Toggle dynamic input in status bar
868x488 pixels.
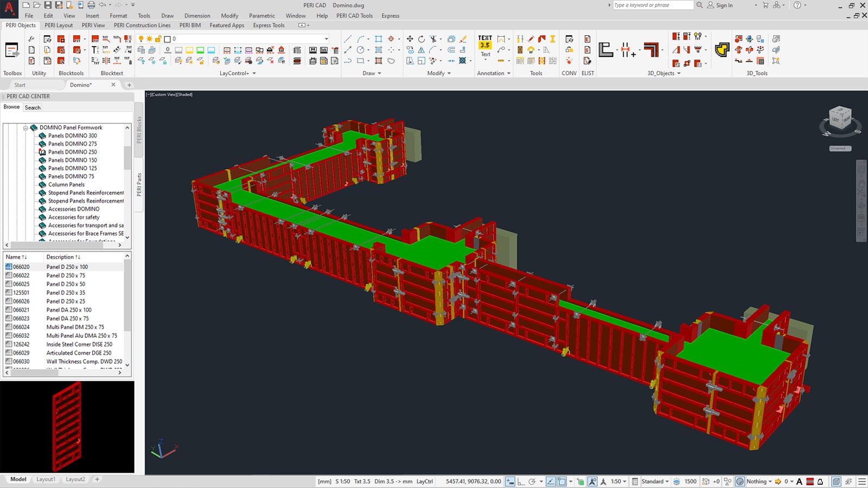(x=510, y=481)
